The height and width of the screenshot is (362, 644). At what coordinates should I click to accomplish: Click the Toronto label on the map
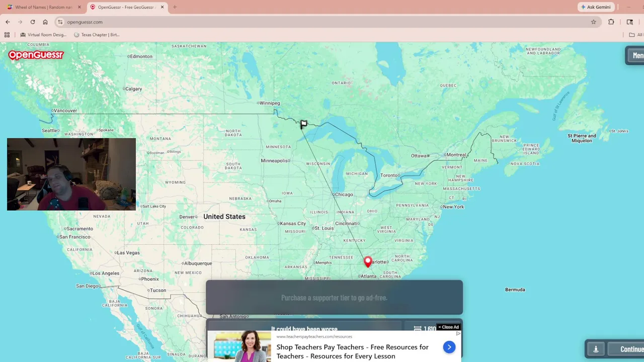pos(389,175)
